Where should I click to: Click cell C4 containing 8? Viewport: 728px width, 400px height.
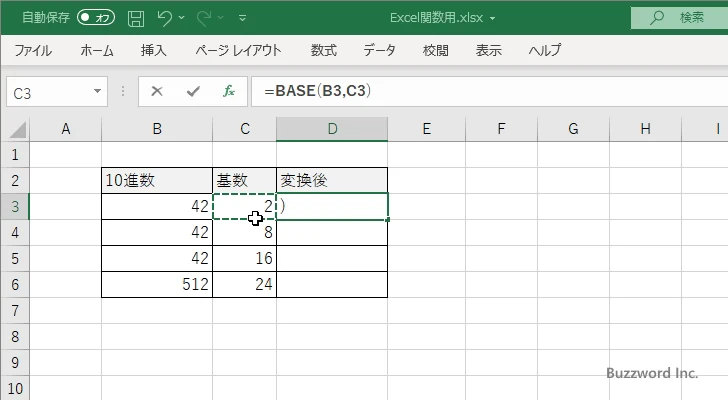pyautogui.click(x=245, y=232)
